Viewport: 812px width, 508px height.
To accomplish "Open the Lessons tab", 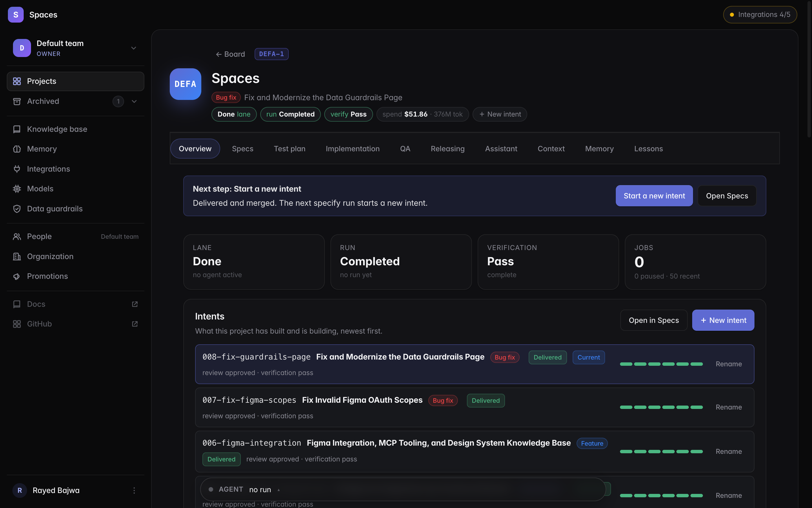I will tap(648, 148).
